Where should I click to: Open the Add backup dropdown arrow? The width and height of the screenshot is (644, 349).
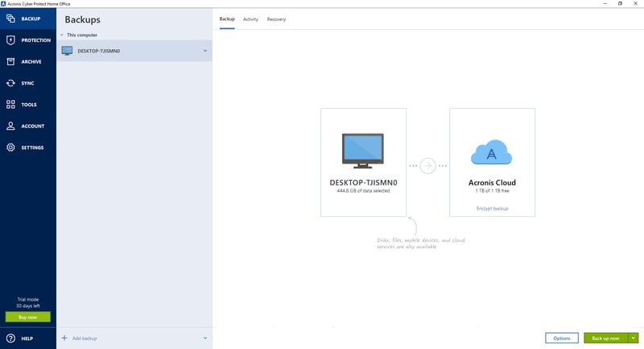click(x=205, y=338)
